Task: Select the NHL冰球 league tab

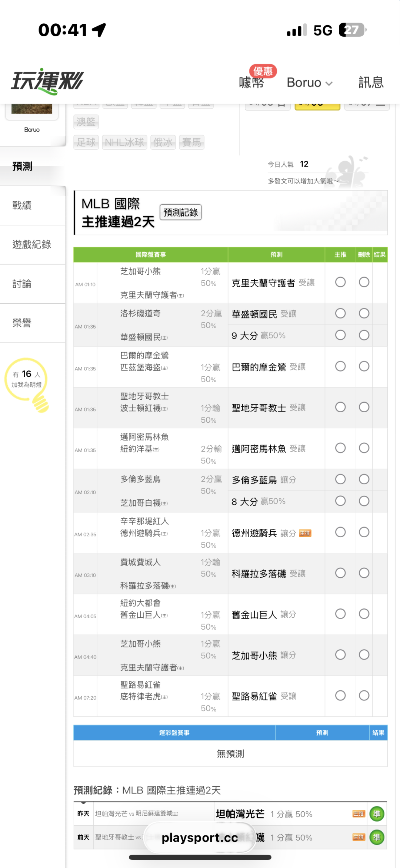Action: [x=124, y=142]
